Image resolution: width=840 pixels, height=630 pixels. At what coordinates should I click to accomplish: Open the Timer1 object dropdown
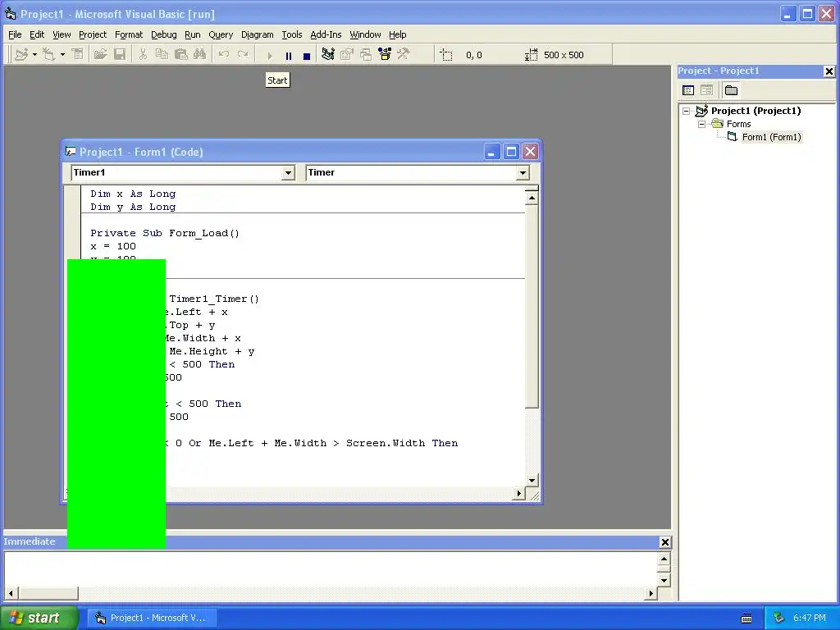click(x=288, y=172)
